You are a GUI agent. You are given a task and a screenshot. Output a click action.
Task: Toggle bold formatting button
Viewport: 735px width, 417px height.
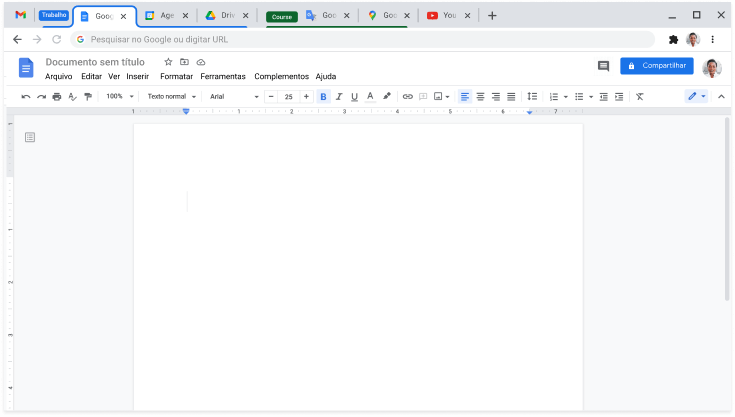point(323,97)
